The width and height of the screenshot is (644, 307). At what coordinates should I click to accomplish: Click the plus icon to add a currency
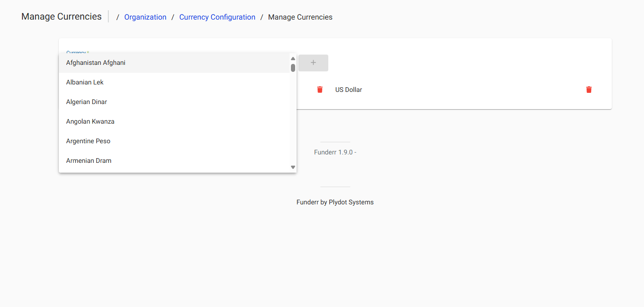point(313,63)
